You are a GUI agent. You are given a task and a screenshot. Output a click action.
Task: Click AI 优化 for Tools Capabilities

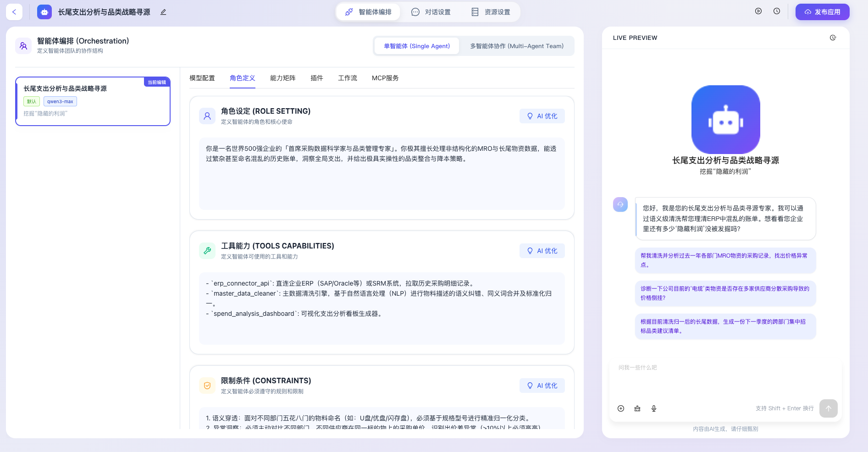pyautogui.click(x=542, y=251)
